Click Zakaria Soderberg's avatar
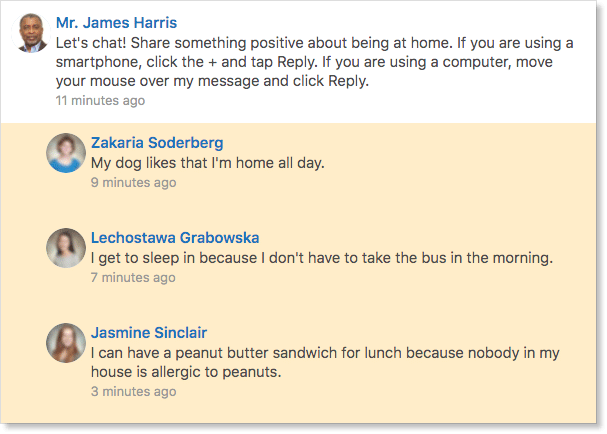 pyautogui.click(x=66, y=152)
